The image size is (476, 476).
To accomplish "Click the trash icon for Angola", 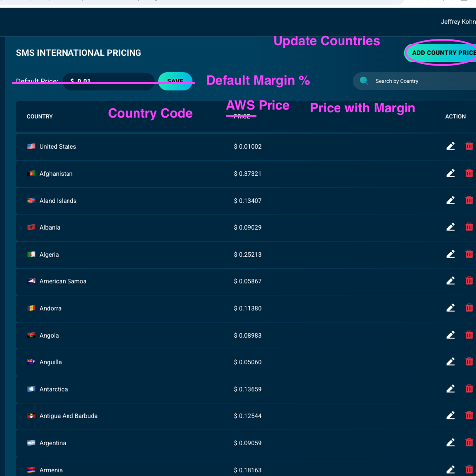I will 469,335.
